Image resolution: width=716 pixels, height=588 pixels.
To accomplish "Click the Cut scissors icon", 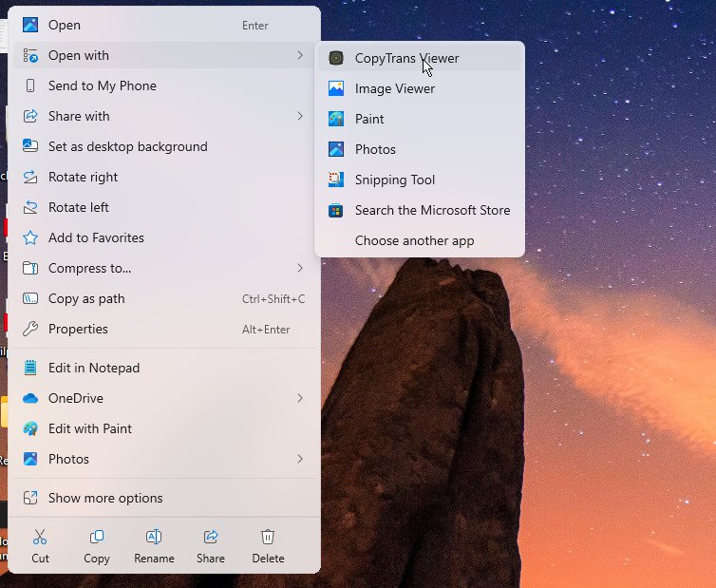I will pos(40,537).
